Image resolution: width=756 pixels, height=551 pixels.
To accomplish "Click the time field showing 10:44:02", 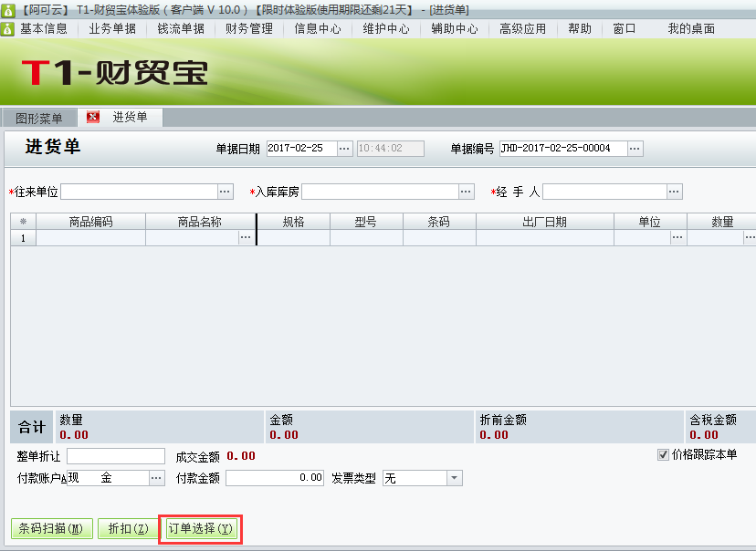I will coord(391,149).
